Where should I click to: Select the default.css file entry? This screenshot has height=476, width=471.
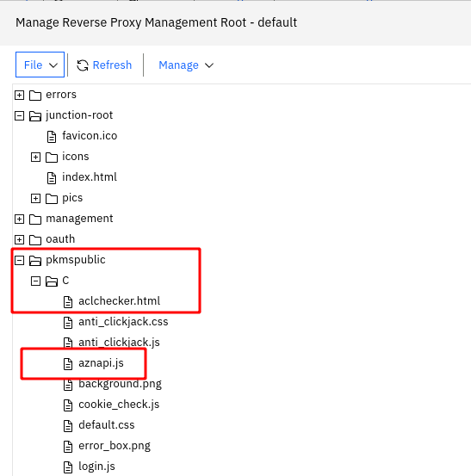[x=106, y=425]
